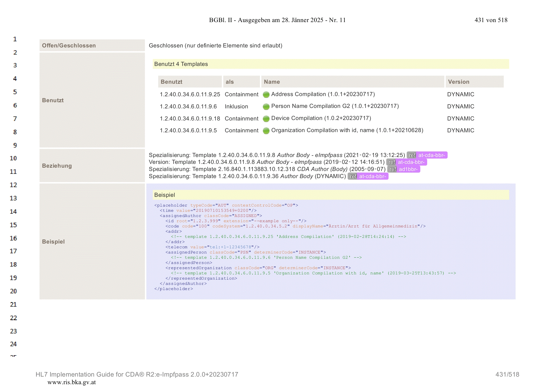Viewport: 555px width, 392px height.
Task: Click the 'Geschlossen (nur definierte Elemente sind erlaubt)' text
Action: click(215, 45)
